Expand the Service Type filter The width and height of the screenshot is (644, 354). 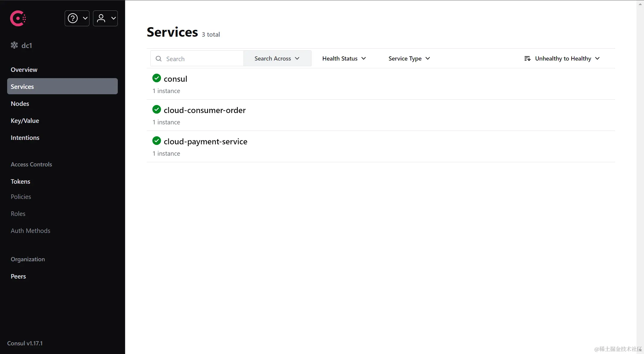click(x=409, y=58)
